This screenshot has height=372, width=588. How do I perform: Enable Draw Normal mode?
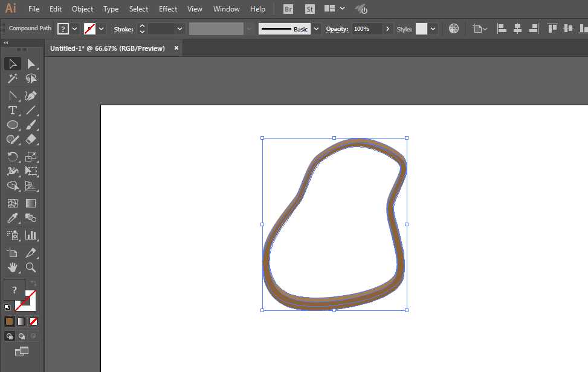point(10,336)
